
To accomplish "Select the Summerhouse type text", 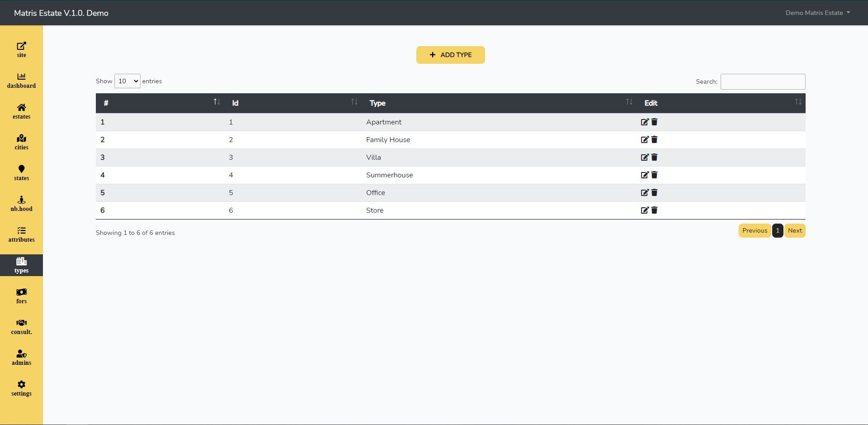I will (390, 175).
